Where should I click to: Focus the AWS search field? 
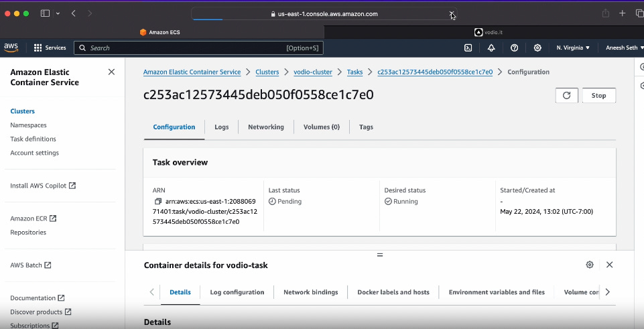(x=198, y=48)
